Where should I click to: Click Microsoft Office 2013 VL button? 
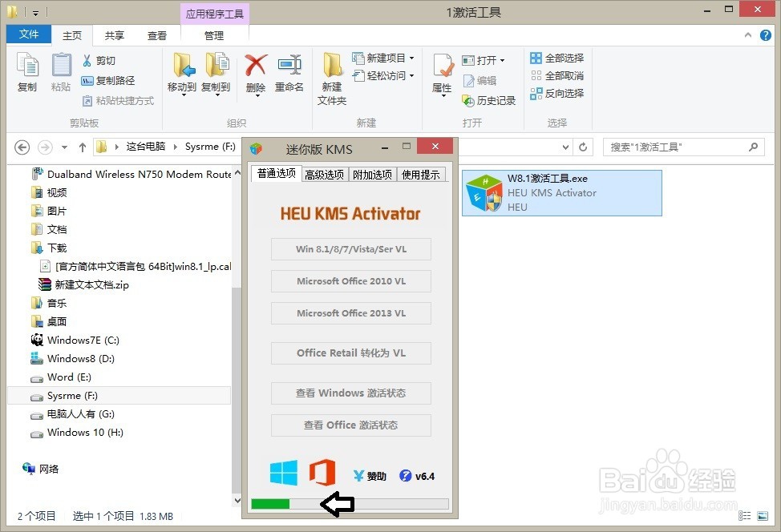coord(351,313)
